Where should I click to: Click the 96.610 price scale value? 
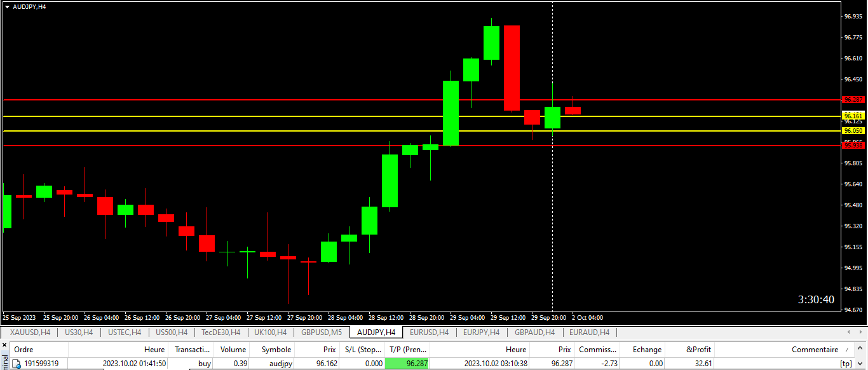[x=853, y=58]
